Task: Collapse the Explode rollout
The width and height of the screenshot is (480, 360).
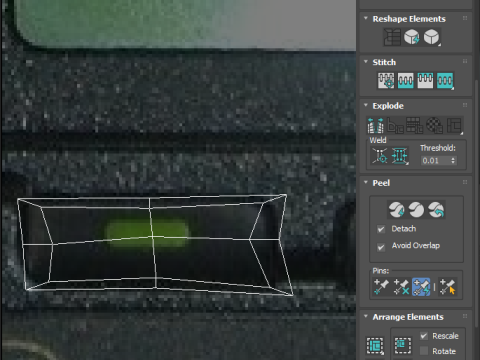Action: tap(366, 105)
